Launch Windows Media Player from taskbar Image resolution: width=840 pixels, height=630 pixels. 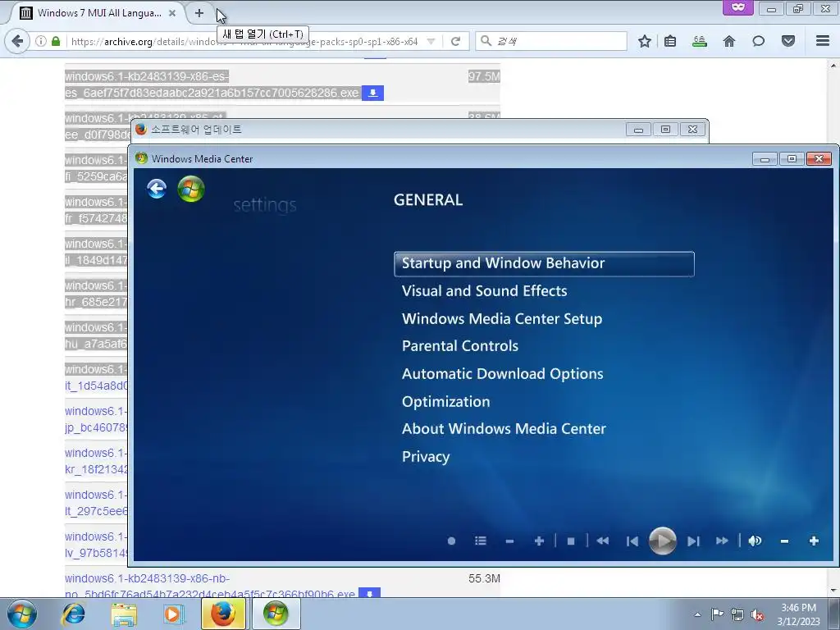click(172, 614)
